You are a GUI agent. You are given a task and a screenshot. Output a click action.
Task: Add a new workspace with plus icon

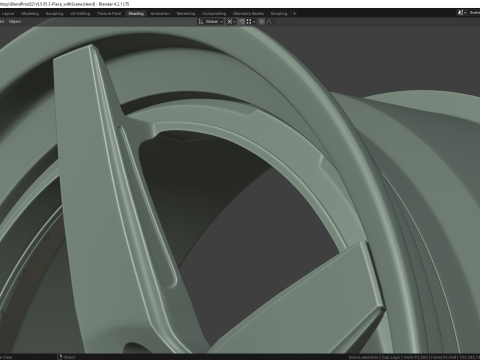(x=294, y=14)
